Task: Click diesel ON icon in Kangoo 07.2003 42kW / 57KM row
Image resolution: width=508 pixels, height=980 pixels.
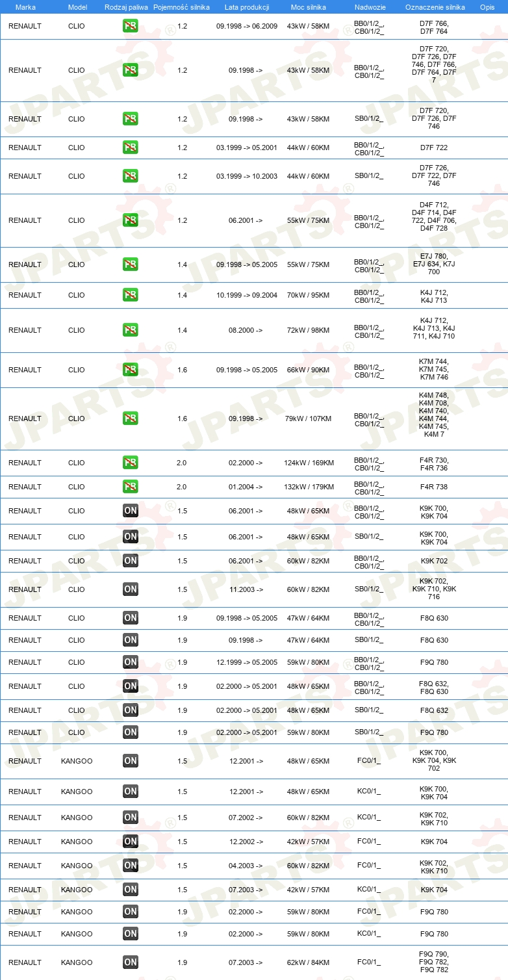Action: [x=131, y=890]
